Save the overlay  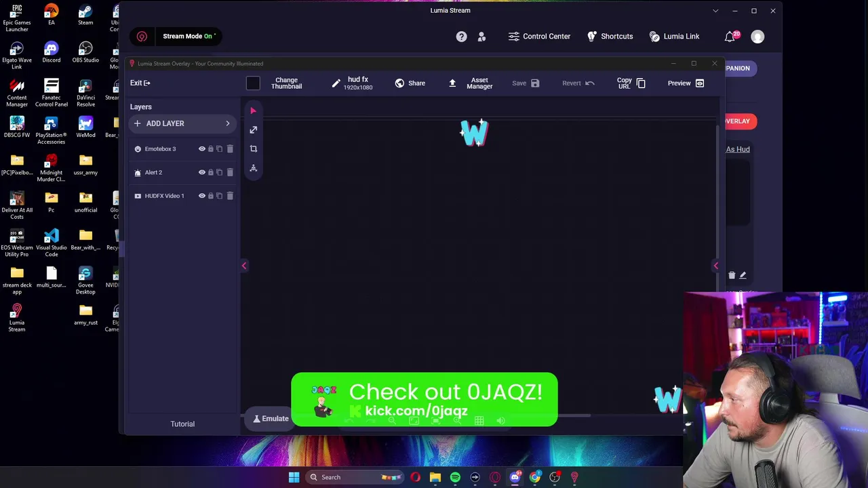point(526,83)
